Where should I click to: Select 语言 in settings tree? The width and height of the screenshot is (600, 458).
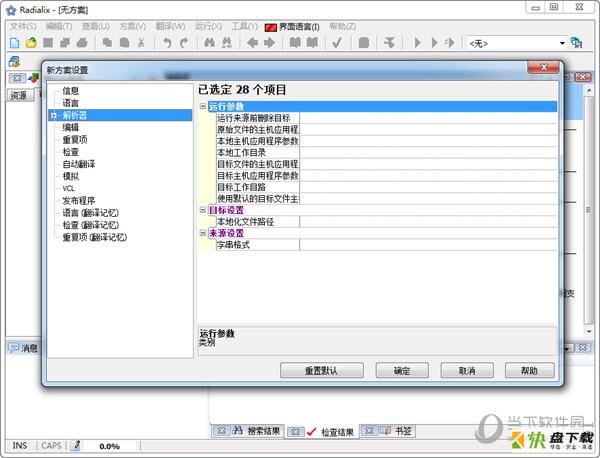(x=71, y=103)
